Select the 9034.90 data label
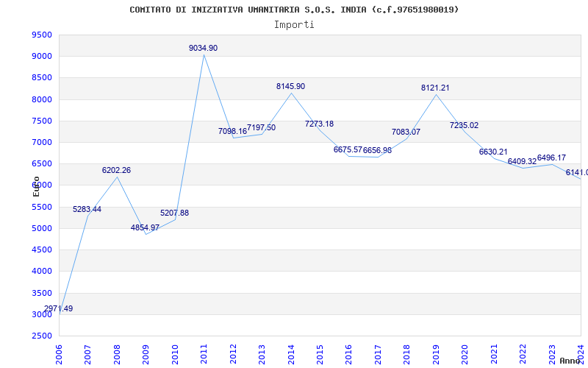 click(x=204, y=48)
